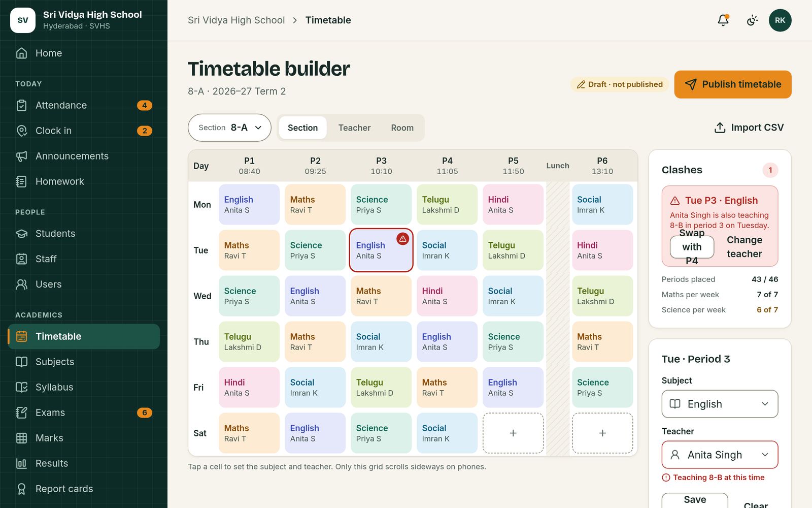812x508 pixels.
Task: Go to Home in sidebar
Action: tap(84, 53)
